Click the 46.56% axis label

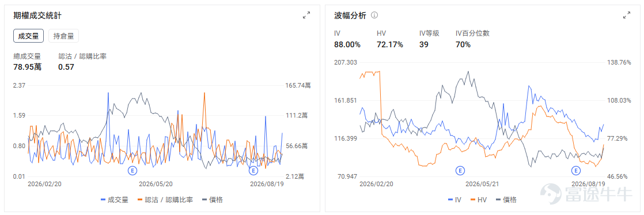(x=617, y=176)
